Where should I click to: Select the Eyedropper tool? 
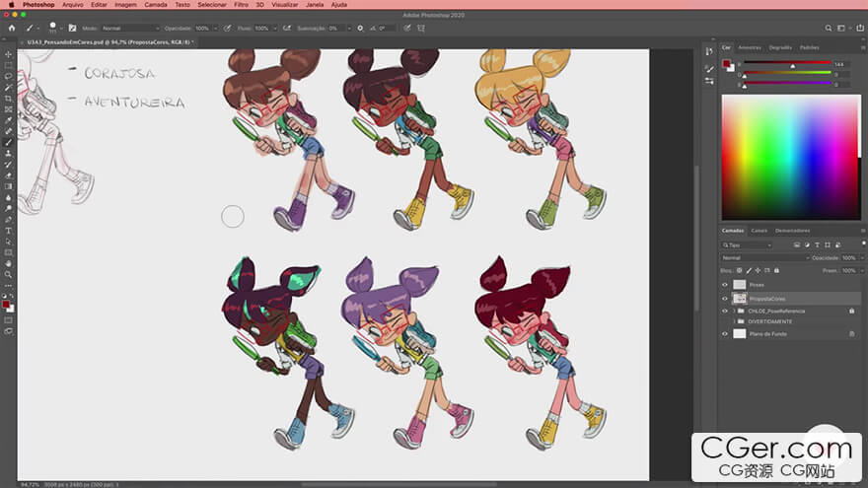8,120
